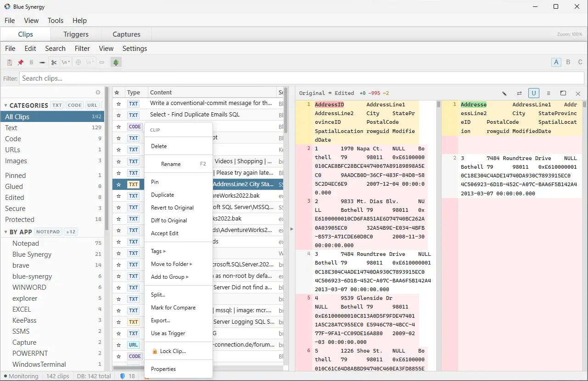Star the 'Write a conventional-commit message' clip
The image size is (588, 381).
118,104
